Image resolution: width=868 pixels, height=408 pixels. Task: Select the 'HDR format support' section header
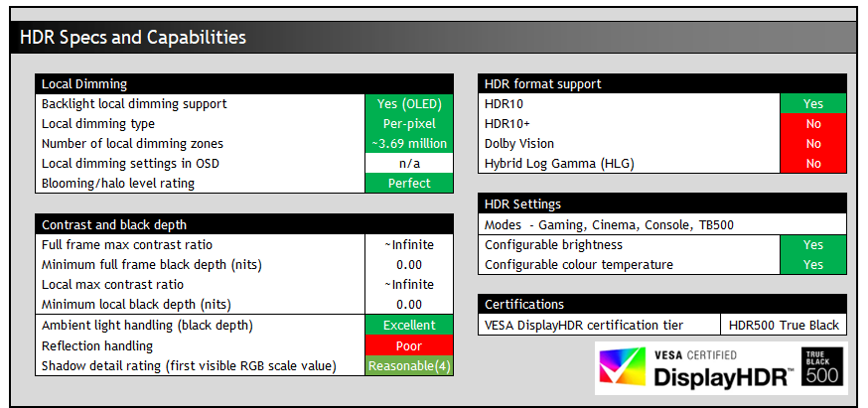click(662, 84)
